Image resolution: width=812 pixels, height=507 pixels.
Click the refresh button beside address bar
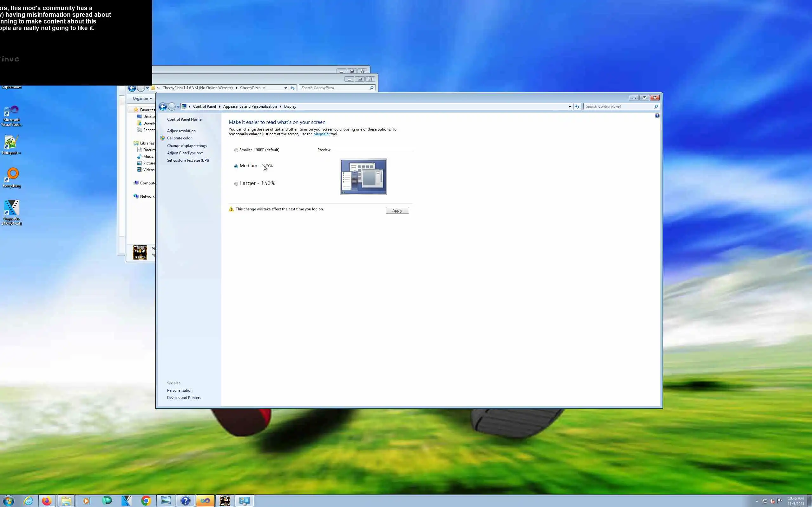pyautogui.click(x=577, y=107)
